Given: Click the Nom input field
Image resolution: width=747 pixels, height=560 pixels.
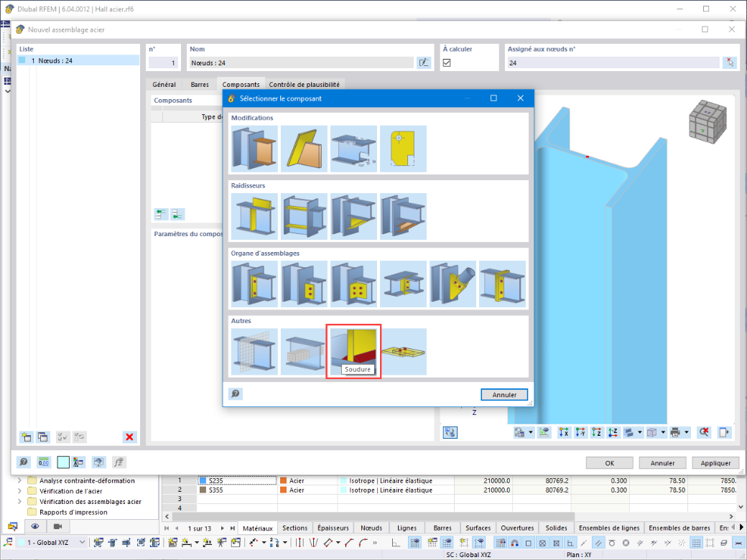Looking at the screenshot, I should (301, 62).
